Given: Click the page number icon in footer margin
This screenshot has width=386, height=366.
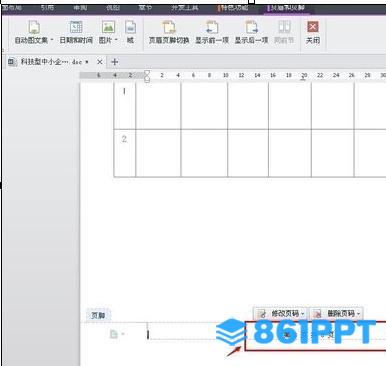Looking at the screenshot, I should click(x=114, y=334).
